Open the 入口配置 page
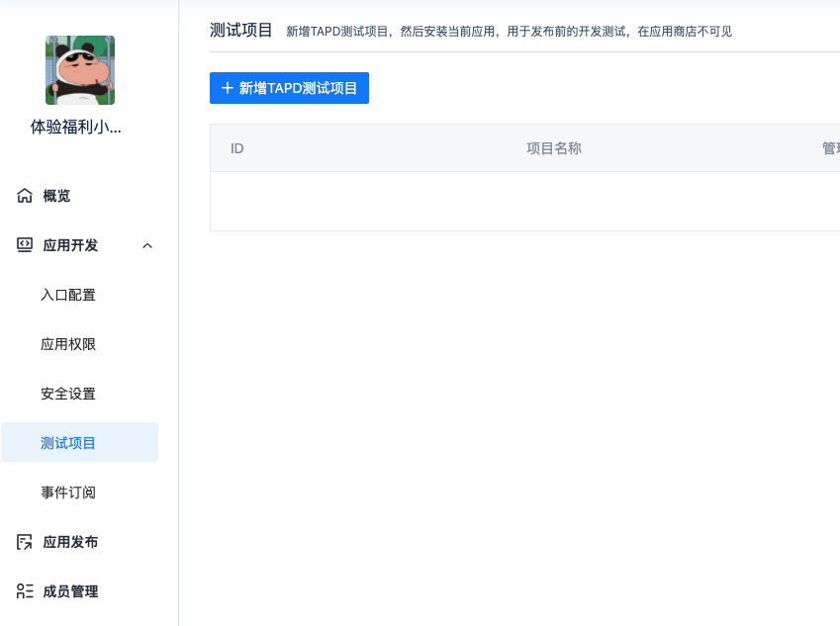Viewport: 840px width, 626px height. (x=66, y=294)
